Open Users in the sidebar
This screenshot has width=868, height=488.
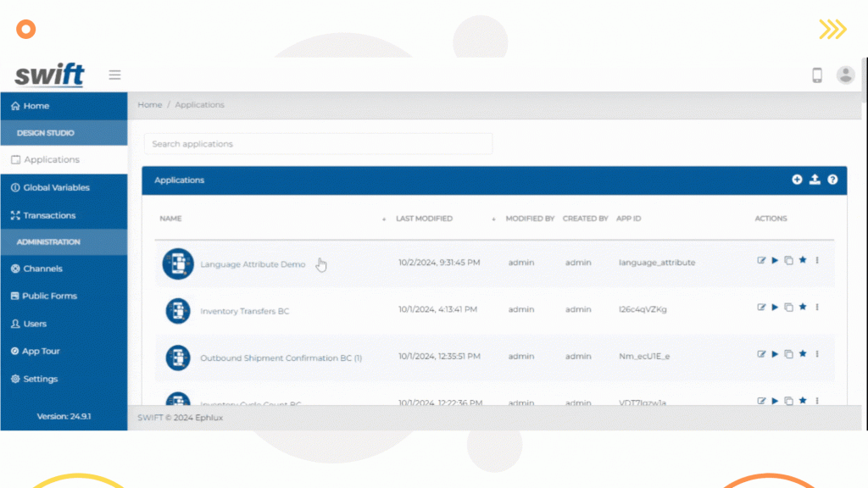tap(64, 324)
